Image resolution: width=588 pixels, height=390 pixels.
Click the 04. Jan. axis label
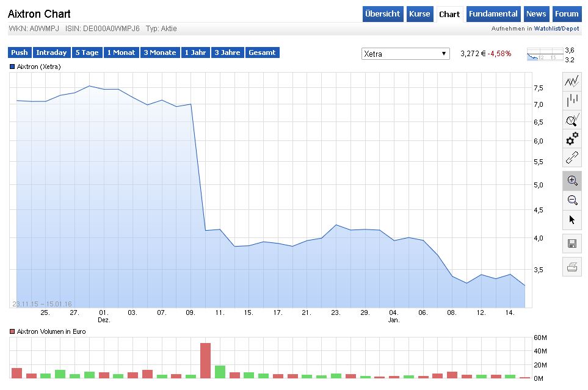pos(394,316)
